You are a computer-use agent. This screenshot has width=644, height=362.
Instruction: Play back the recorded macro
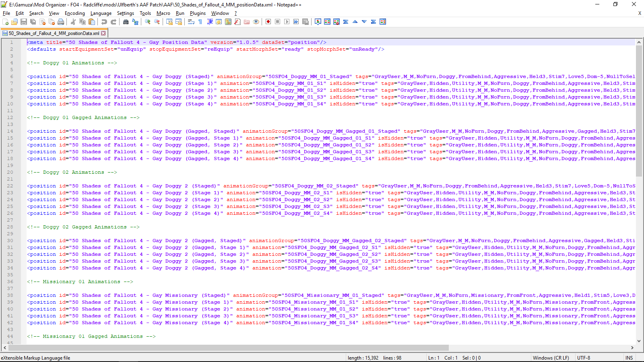287,22
